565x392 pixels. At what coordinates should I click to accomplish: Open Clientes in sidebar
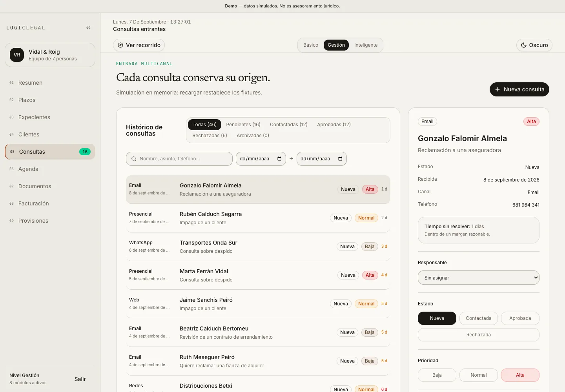(x=50, y=134)
